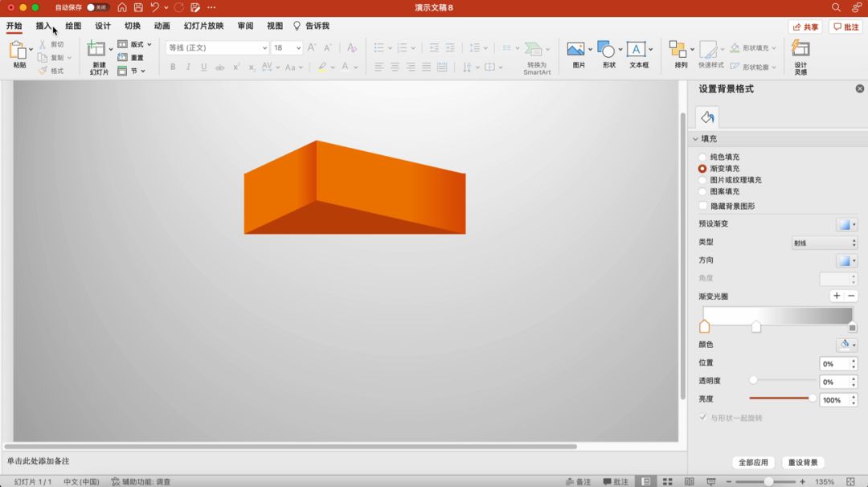Click the Text Box icon

(x=636, y=49)
